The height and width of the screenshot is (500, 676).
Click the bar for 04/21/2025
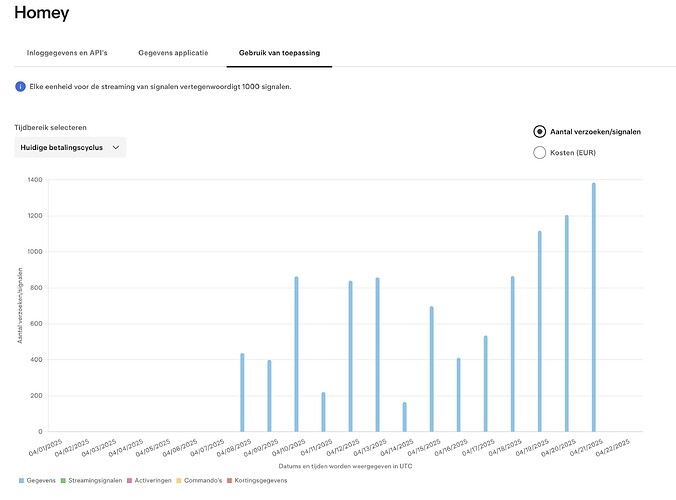594,307
